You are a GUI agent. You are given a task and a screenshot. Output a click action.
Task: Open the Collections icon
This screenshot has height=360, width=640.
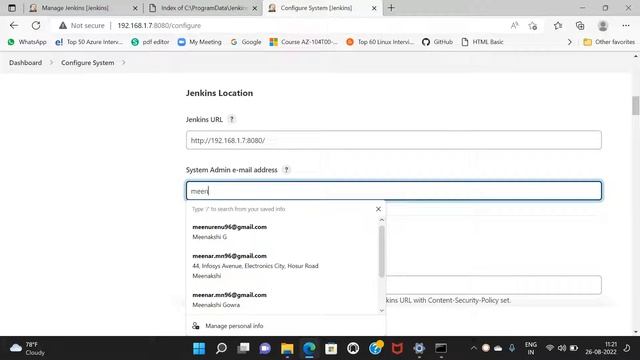point(580,26)
